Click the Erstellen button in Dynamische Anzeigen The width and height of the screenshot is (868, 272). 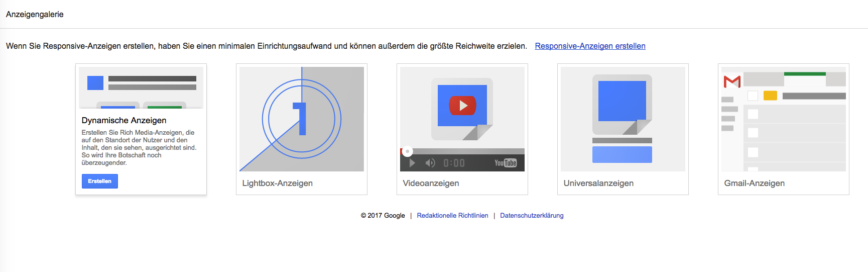point(99,181)
